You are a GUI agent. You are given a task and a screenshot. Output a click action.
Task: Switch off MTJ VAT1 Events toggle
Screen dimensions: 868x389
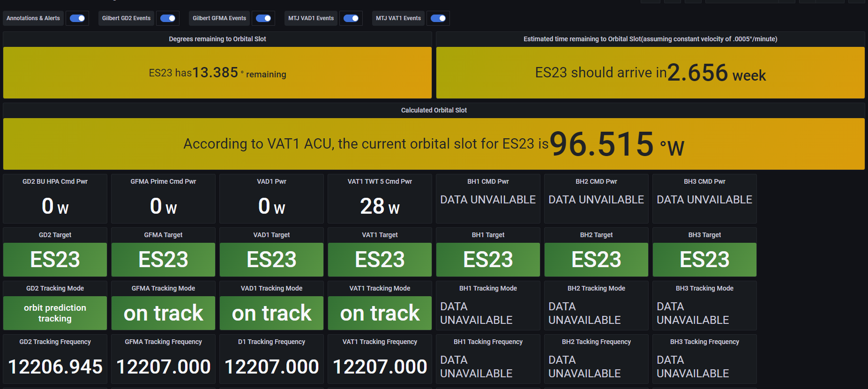pyautogui.click(x=438, y=18)
